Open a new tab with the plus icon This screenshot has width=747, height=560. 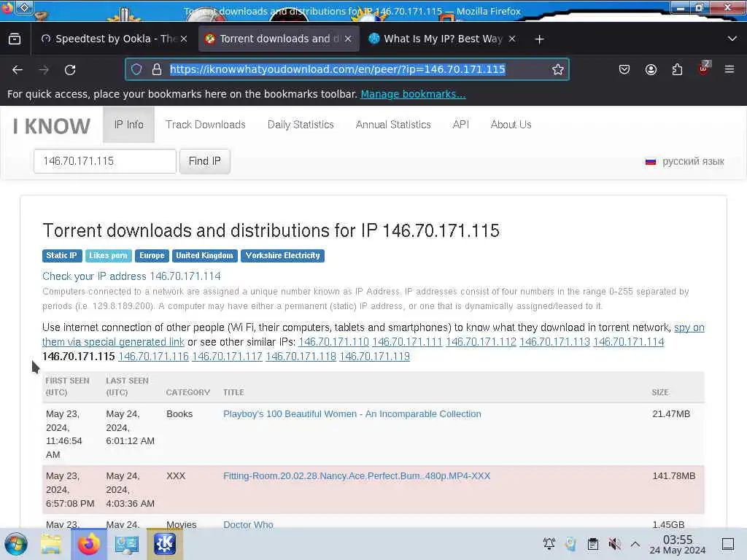539,39
